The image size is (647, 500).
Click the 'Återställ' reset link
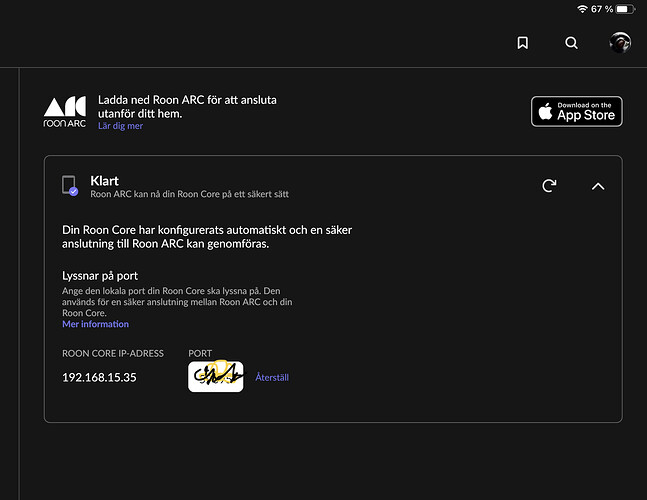pyautogui.click(x=272, y=377)
